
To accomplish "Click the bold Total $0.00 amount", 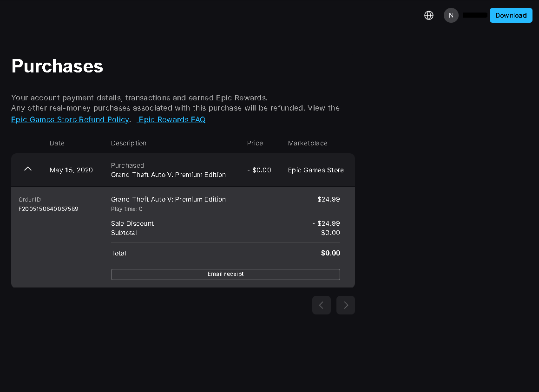I will [x=330, y=253].
